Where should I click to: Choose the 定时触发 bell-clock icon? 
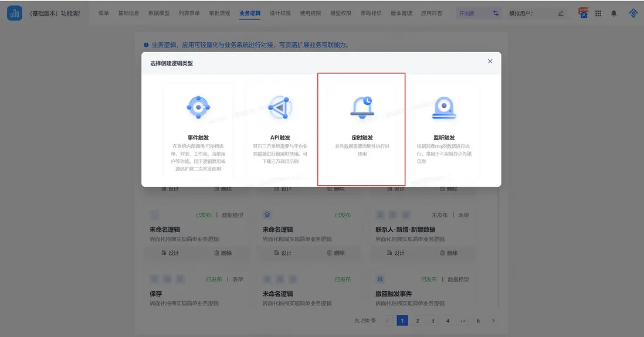[x=362, y=107]
